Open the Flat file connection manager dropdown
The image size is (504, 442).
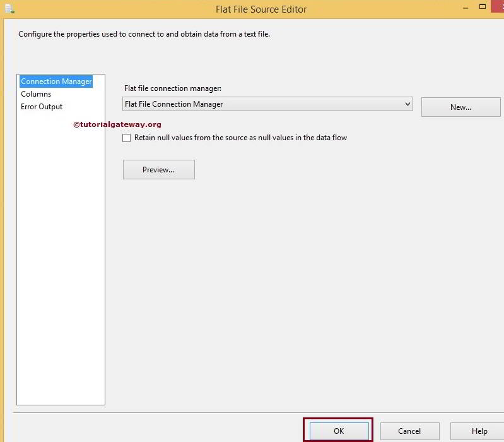click(267, 104)
